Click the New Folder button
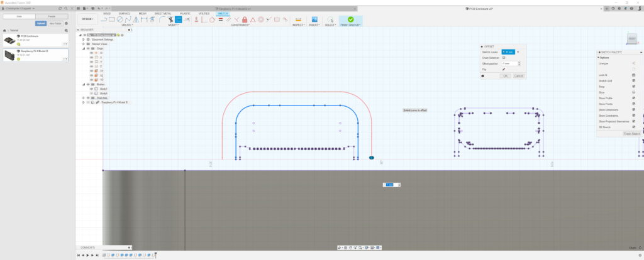The image size is (644, 260). [x=55, y=23]
